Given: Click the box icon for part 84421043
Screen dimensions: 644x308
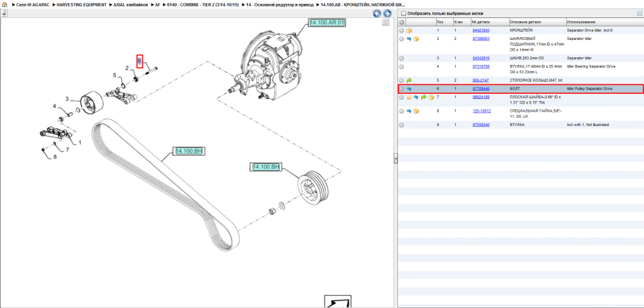Looking at the screenshot, I should coord(409,30).
